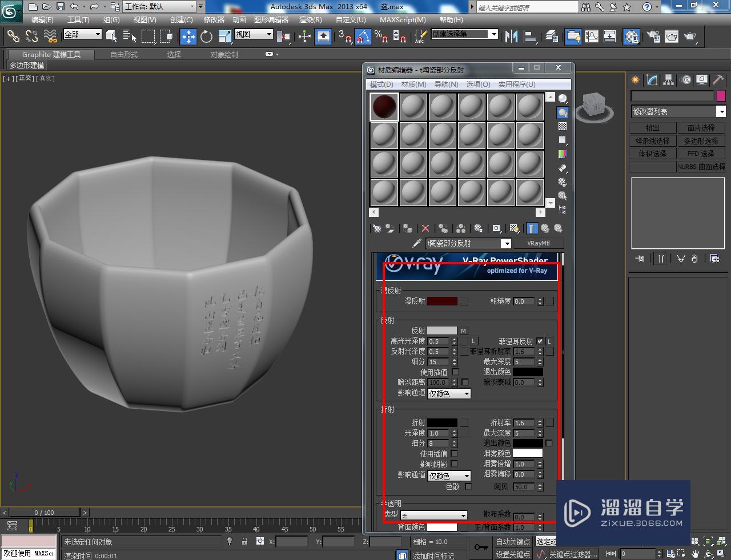Toggle Show Shaded Material in Viewport icon
The height and width of the screenshot is (560, 731).
point(514,228)
